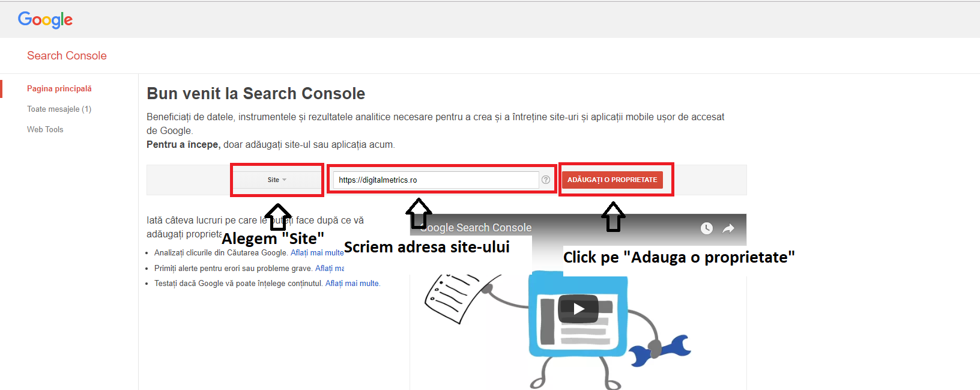Open Toate mesajele (1) in the sidebar

coord(59,109)
